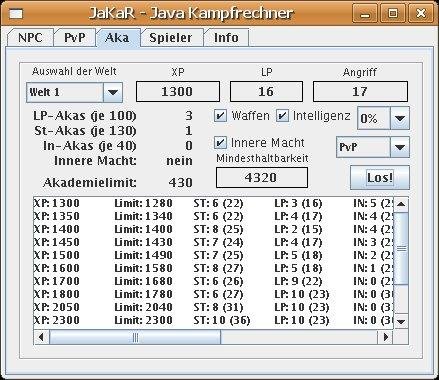Expand the 0% percentage dropdown
The height and width of the screenshot is (380, 439).
[x=399, y=118]
